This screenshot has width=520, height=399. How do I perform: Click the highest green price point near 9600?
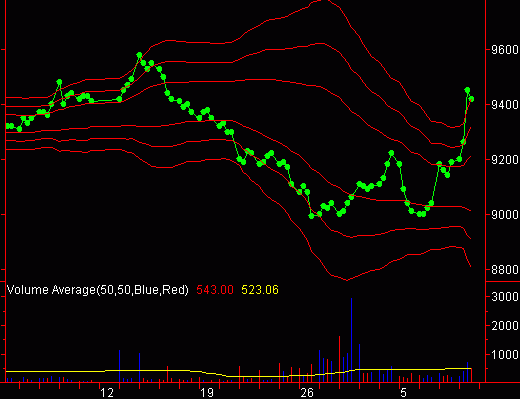click(139, 55)
